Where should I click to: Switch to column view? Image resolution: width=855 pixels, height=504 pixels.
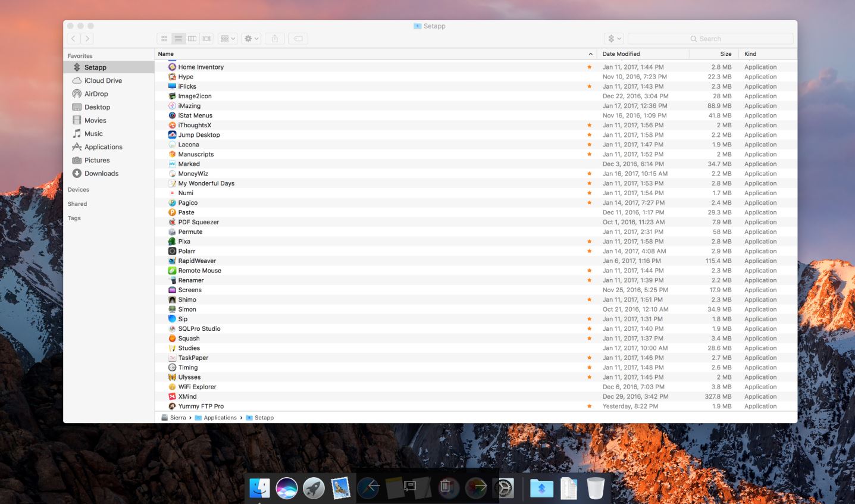(192, 39)
